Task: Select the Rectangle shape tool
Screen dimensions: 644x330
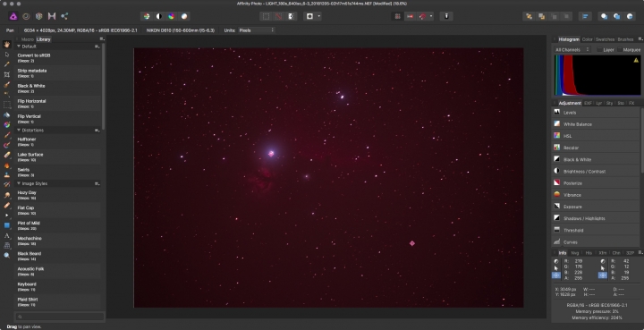Action: 7,225
